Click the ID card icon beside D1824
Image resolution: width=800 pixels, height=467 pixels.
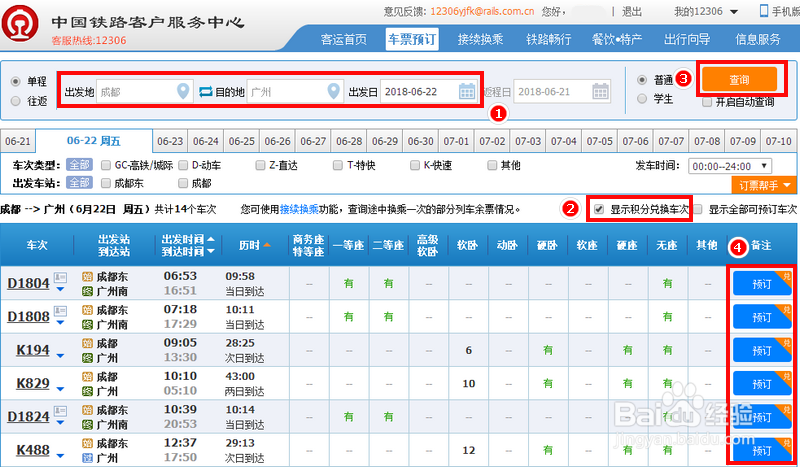(60, 410)
